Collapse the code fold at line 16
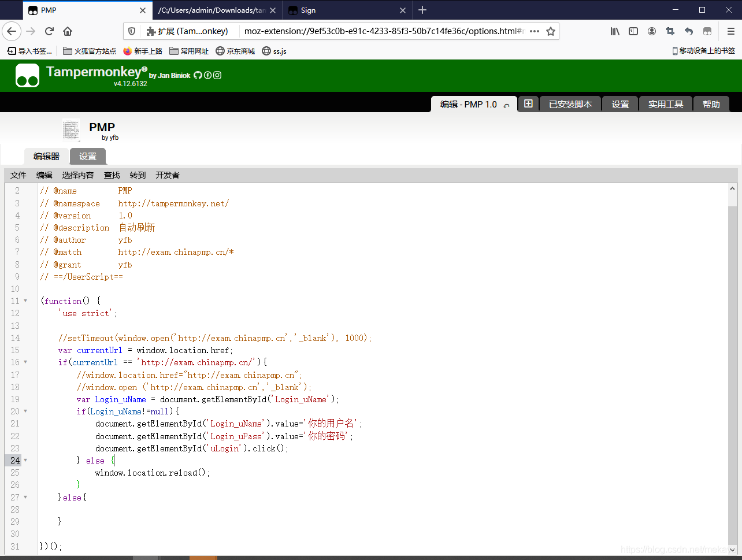 (x=25, y=362)
